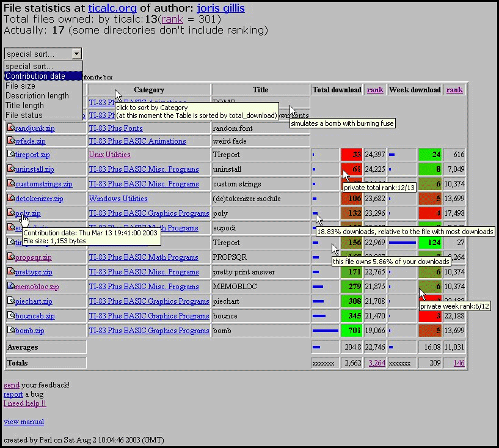Choose File size in the sort list

pyautogui.click(x=21, y=86)
